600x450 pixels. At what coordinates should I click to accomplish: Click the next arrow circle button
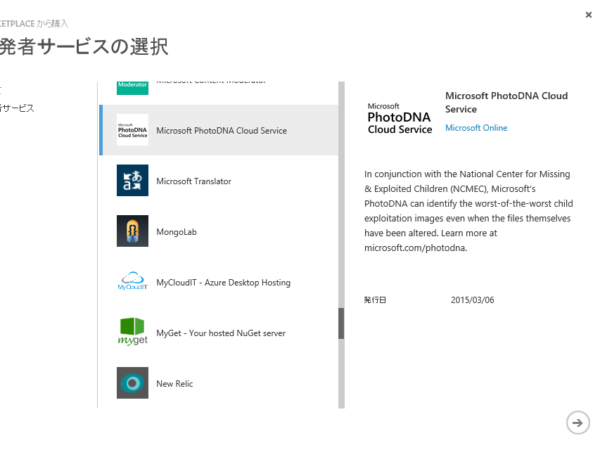pos(578,423)
